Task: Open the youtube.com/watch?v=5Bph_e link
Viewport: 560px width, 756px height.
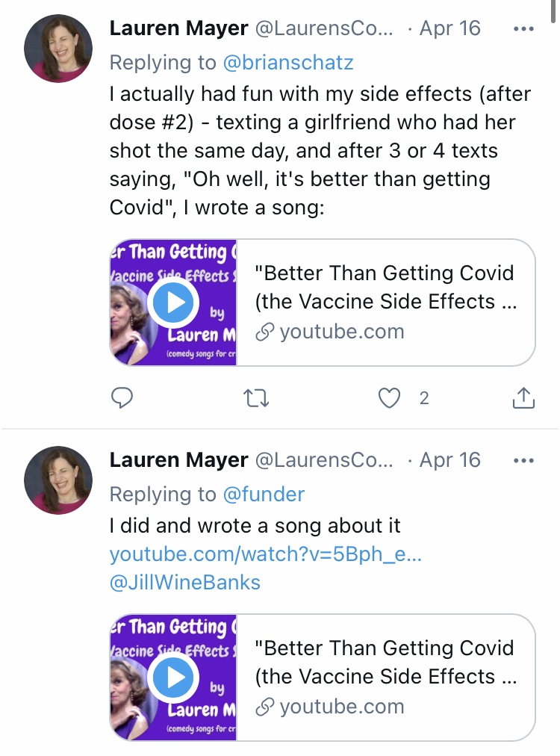Action: tap(266, 554)
